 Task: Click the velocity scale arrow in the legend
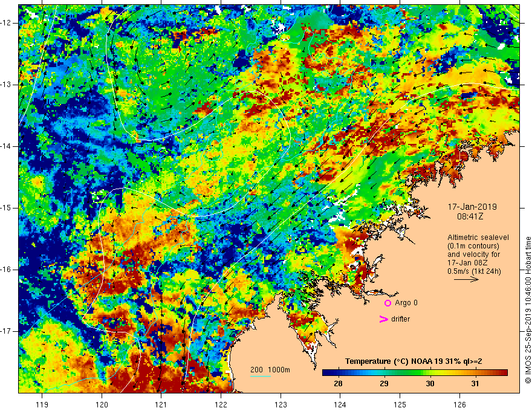point(467,279)
